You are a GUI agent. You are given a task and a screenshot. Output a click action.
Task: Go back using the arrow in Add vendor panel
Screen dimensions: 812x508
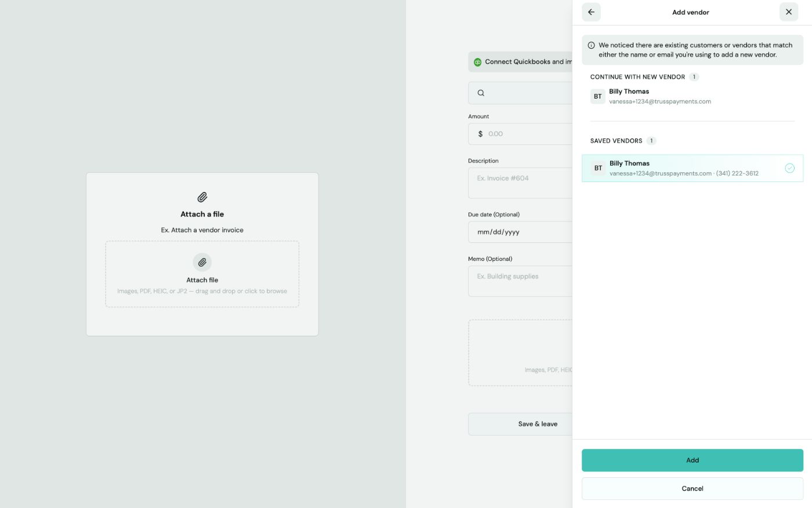(591, 12)
